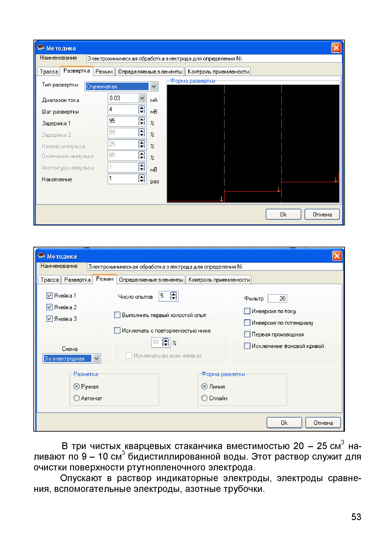Screen dimensions: 392x556
Task: Toggle the Ячейка 3 checkbox
Action: pos(49,319)
